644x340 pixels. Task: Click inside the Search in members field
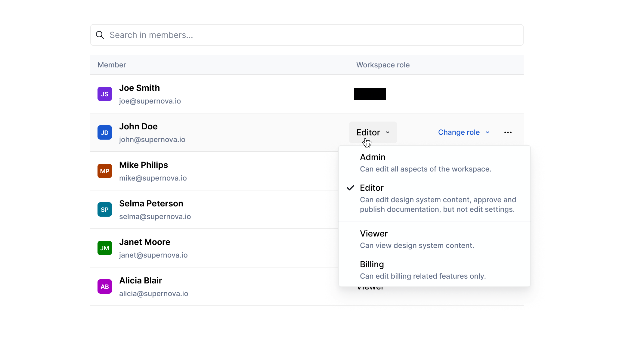tap(211, 35)
